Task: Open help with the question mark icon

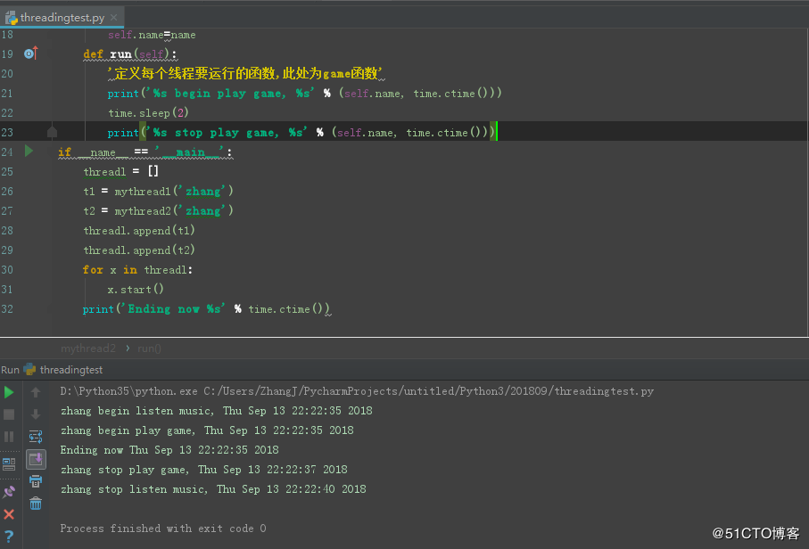Action: tap(9, 537)
